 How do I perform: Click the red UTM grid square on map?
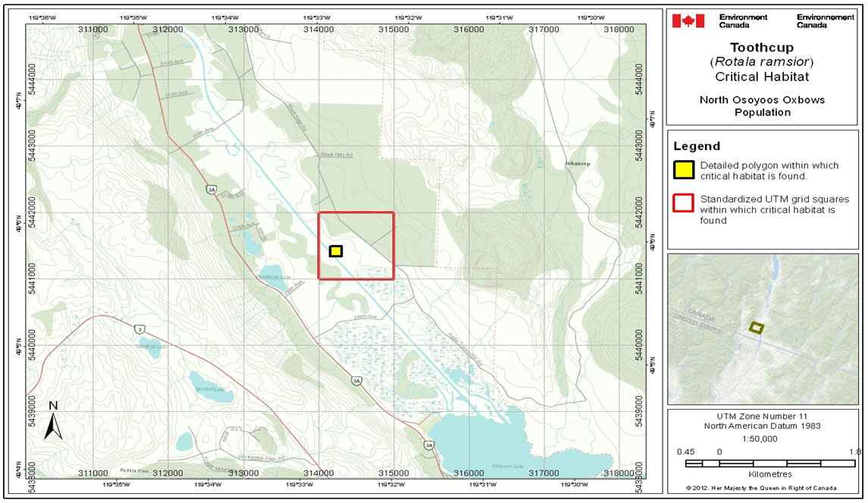[356, 245]
